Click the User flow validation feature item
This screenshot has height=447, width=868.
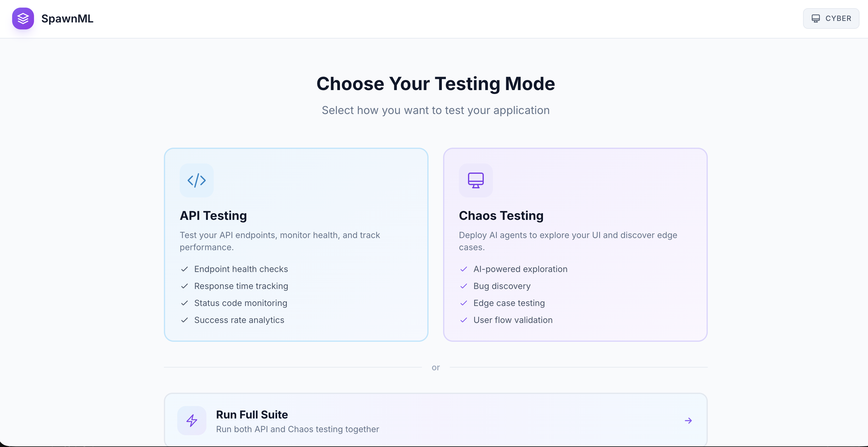pyautogui.click(x=513, y=320)
